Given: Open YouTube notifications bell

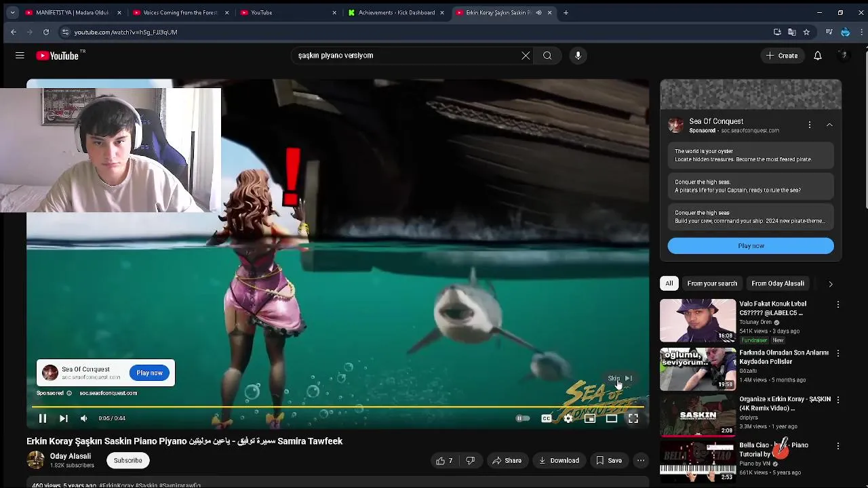Looking at the screenshot, I should click(x=818, y=56).
